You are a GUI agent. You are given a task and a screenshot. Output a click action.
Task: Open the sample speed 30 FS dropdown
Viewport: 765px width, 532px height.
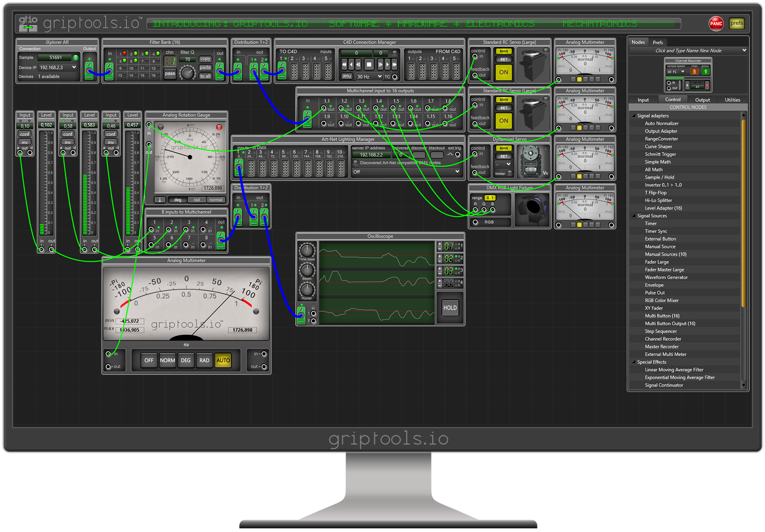675,72
